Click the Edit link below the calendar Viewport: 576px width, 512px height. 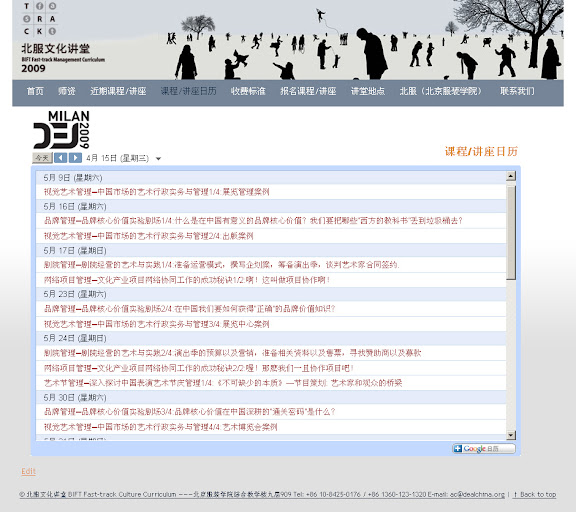(x=28, y=471)
